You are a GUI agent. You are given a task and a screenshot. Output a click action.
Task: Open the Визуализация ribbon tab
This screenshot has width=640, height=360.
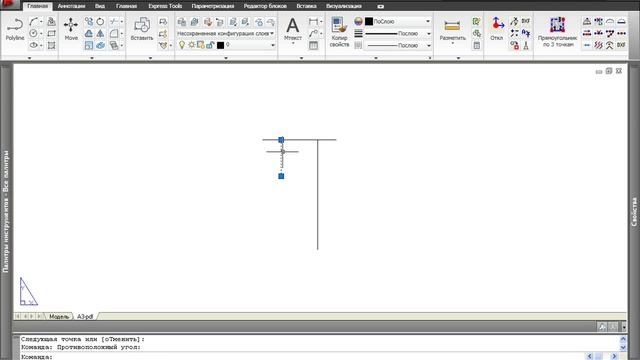pyautogui.click(x=344, y=6)
